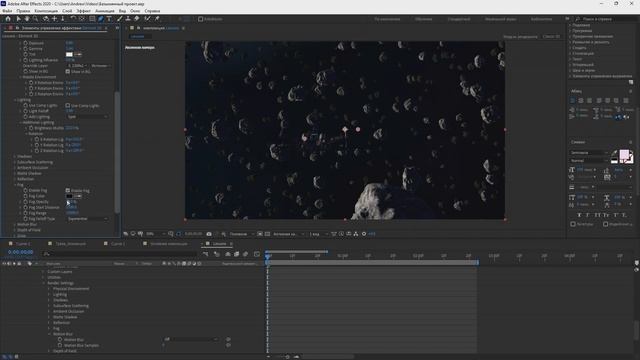Click the Home icon in toolbar
Image resolution: width=640 pixels, height=360 pixels.
[x=8, y=19]
